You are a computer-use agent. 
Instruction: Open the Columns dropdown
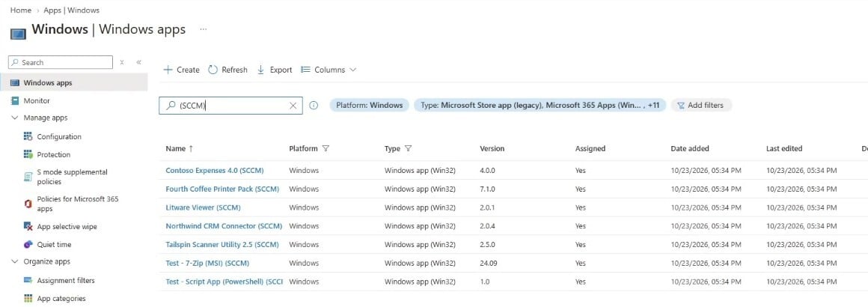[x=328, y=70]
